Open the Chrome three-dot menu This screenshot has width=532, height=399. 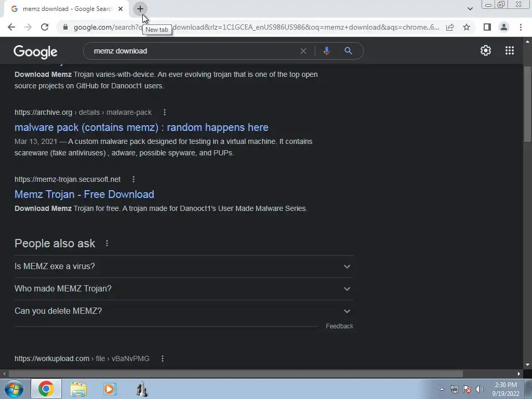coord(521,27)
